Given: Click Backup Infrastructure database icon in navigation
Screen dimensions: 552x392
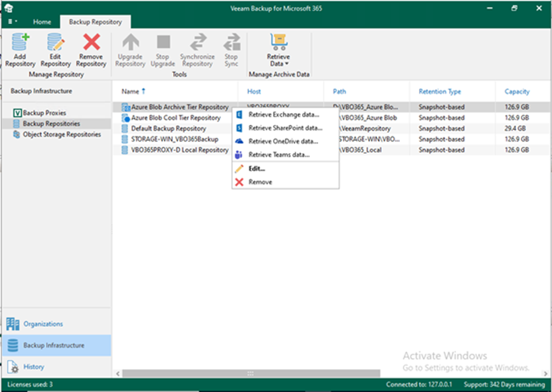Looking at the screenshot, I should tap(13, 345).
